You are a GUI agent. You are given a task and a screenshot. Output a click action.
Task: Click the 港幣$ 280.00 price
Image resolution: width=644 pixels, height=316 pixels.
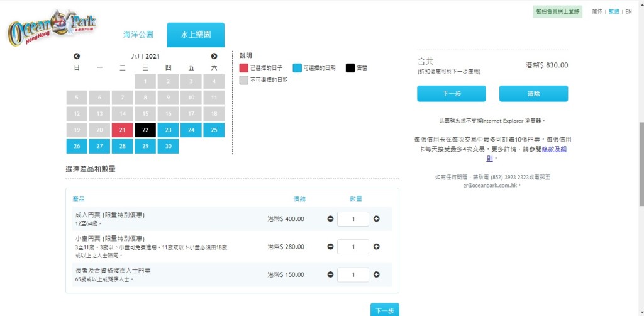click(x=286, y=247)
